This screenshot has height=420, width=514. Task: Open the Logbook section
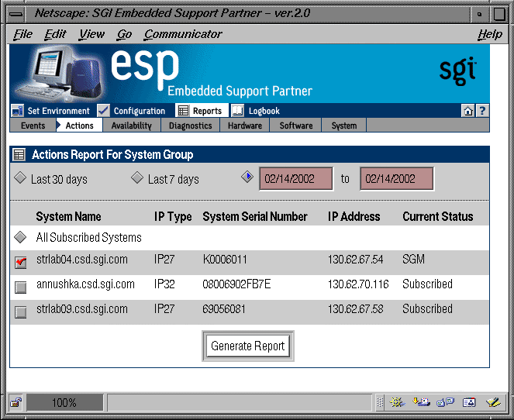coord(264,111)
